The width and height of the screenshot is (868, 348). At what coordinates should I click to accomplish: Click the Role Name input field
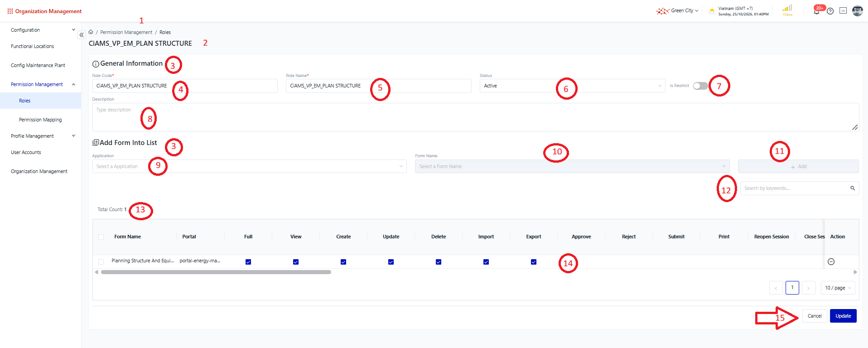(x=378, y=86)
